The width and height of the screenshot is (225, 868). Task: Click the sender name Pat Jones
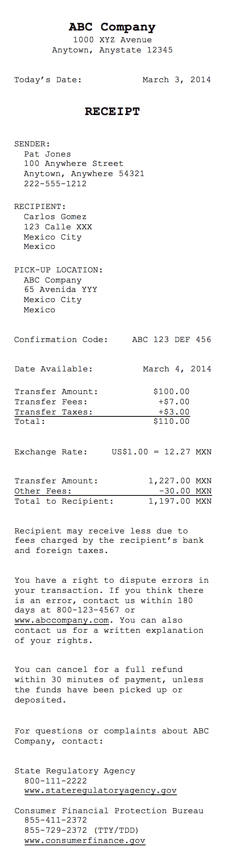47,154
